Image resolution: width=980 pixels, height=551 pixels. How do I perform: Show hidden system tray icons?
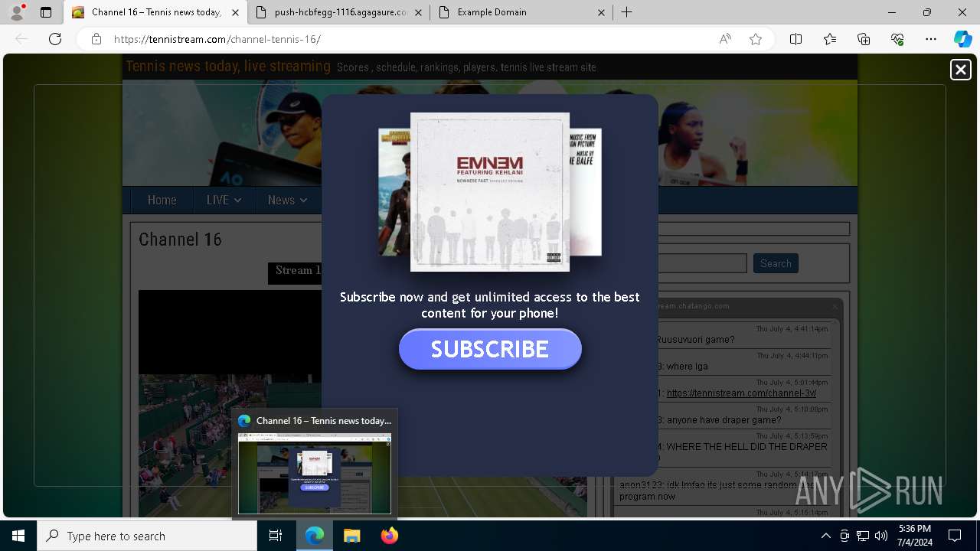[x=825, y=536]
